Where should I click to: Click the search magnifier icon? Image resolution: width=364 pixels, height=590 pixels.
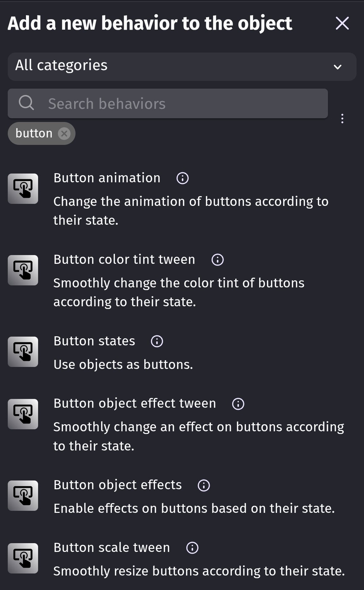(x=26, y=103)
